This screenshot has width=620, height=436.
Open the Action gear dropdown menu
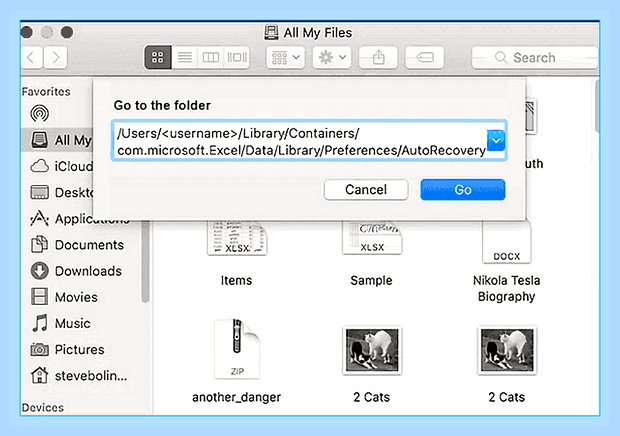point(332,58)
